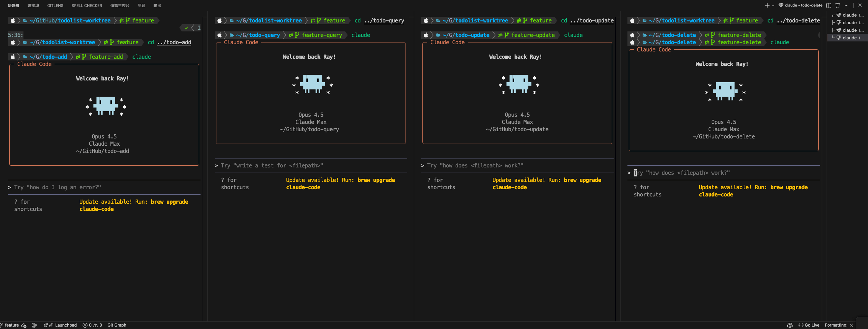This screenshot has height=329, width=868.
Task: Click the Formatting status indicator
Action: 839,325
